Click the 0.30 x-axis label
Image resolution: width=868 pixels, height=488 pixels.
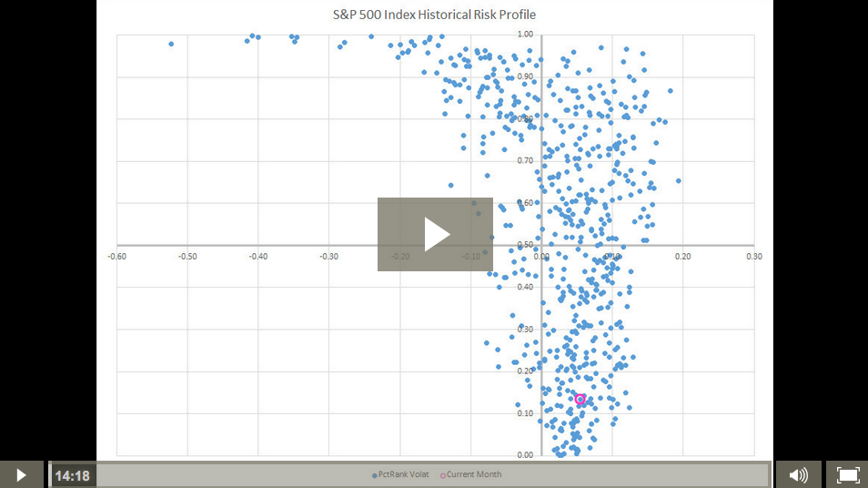coord(754,257)
